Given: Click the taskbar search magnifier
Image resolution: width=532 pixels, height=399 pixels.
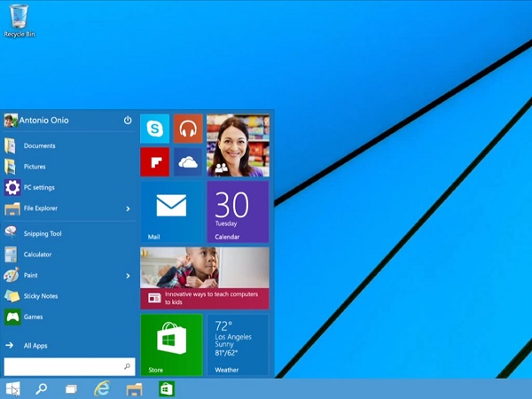Looking at the screenshot, I should pos(41,388).
